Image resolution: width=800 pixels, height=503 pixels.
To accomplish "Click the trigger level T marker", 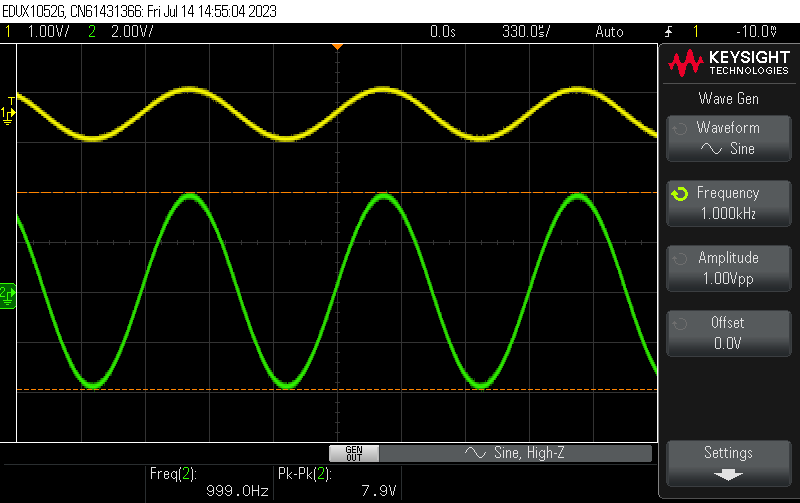I will pyautogui.click(x=11, y=101).
